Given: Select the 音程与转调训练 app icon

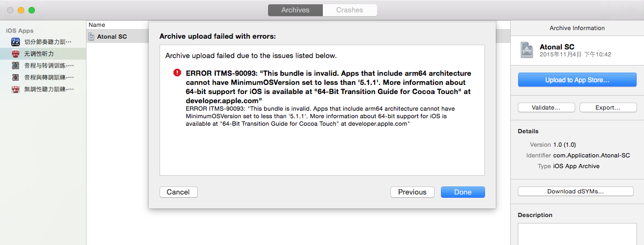Looking at the screenshot, I should pos(16,66).
